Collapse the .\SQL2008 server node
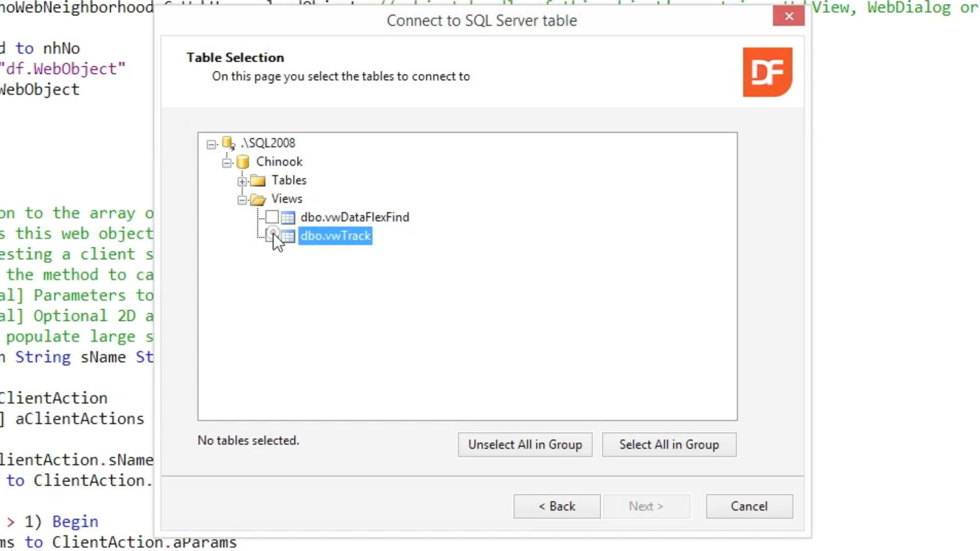 point(211,144)
